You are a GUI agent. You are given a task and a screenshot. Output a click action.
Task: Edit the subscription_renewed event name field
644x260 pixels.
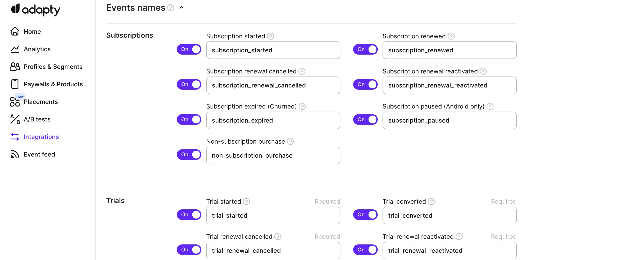[x=449, y=50]
